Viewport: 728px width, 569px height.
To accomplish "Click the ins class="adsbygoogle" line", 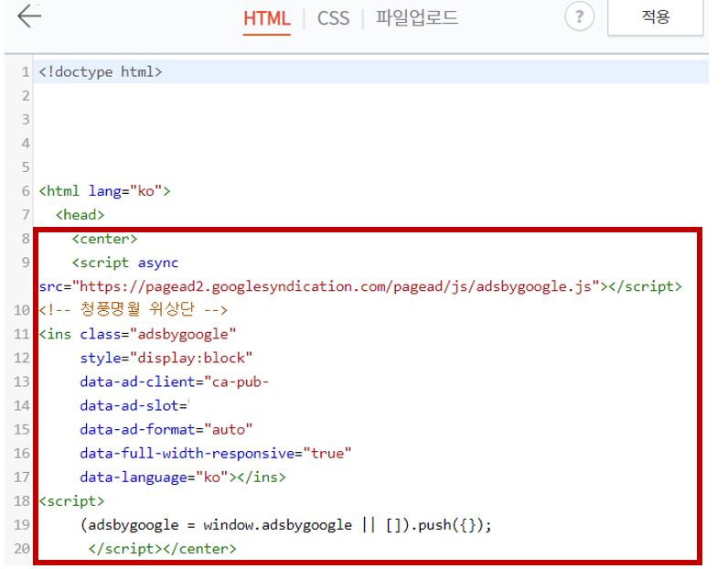I will (137, 334).
